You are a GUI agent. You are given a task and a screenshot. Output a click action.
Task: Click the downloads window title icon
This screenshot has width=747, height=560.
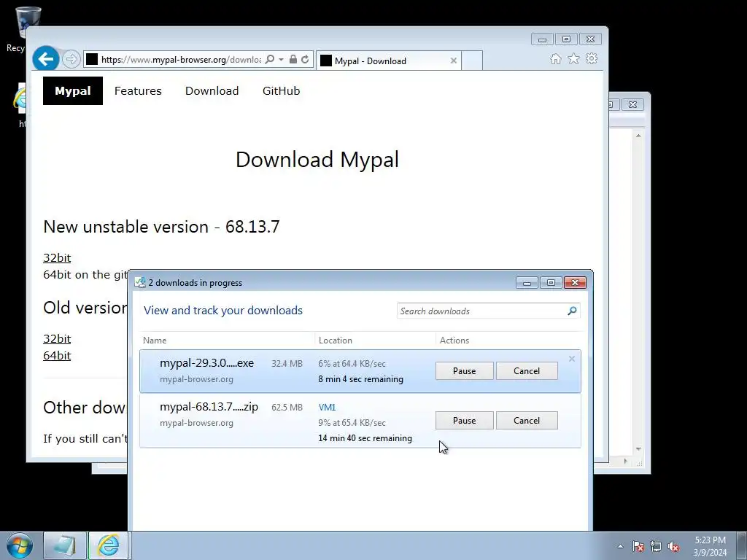click(140, 282)
